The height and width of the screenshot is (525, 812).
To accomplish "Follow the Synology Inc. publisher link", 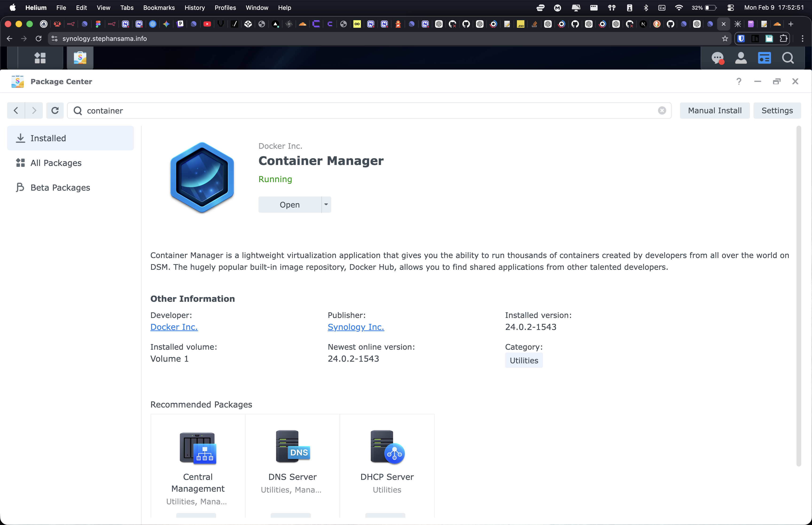I will [356, 327].
